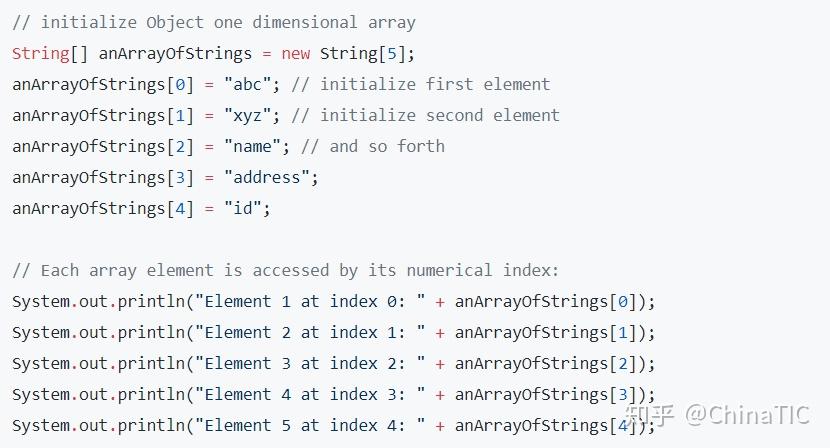Click the "Element 2 at index 1" string
This screenshot has height=448, width=830.
pos(312,332)
